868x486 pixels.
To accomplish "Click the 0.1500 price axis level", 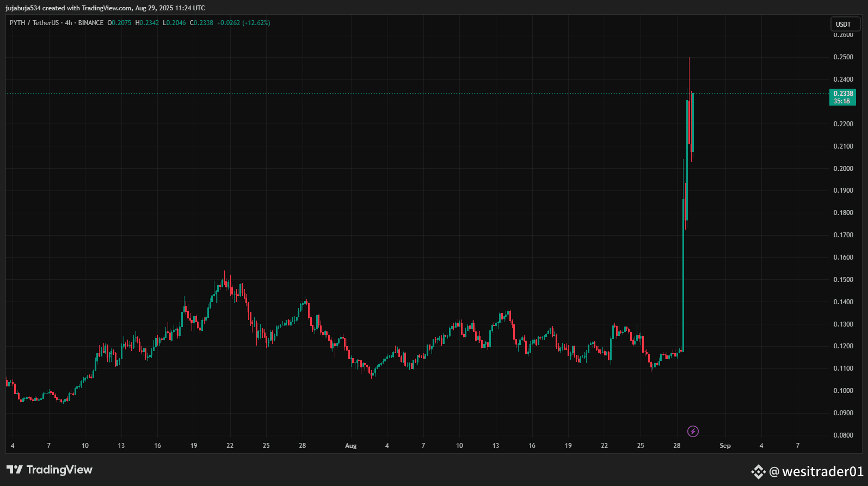I will [x=843, y=280].
